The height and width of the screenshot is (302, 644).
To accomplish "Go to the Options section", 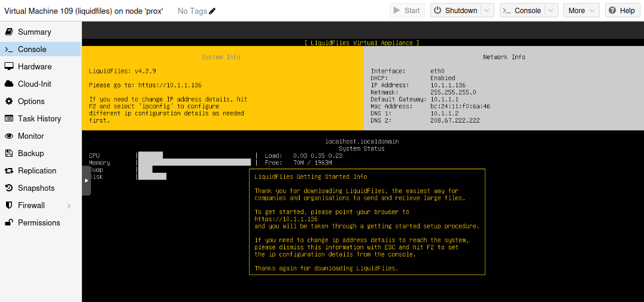I will pos(40,101).
